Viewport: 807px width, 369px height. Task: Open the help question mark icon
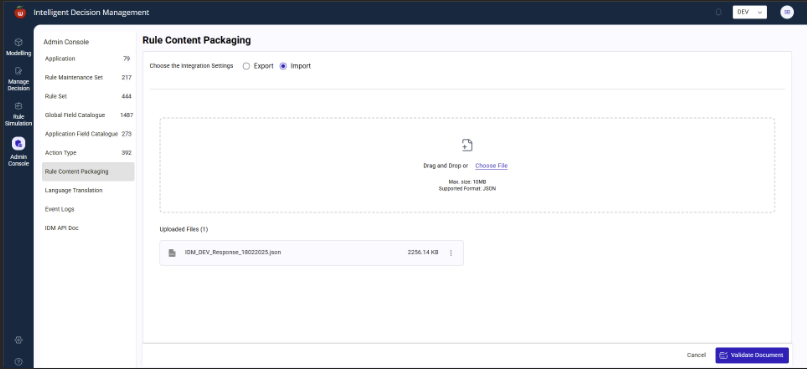[x=19, y=361]
